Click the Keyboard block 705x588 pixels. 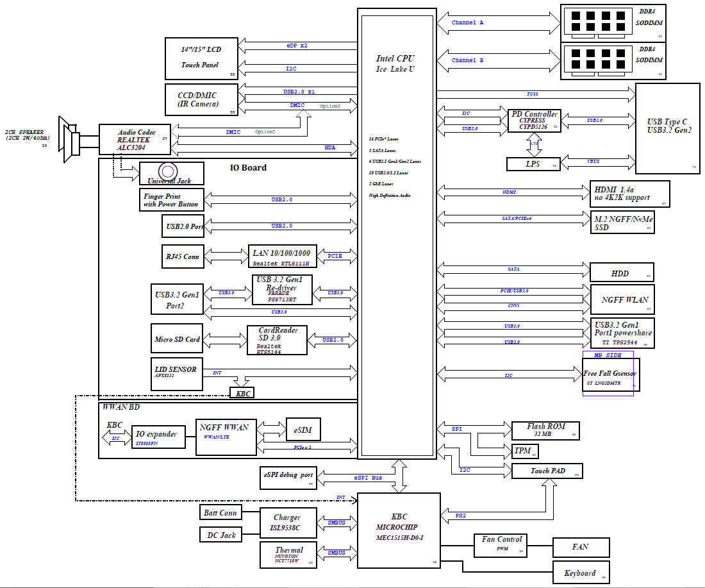(x=581, y=572)
